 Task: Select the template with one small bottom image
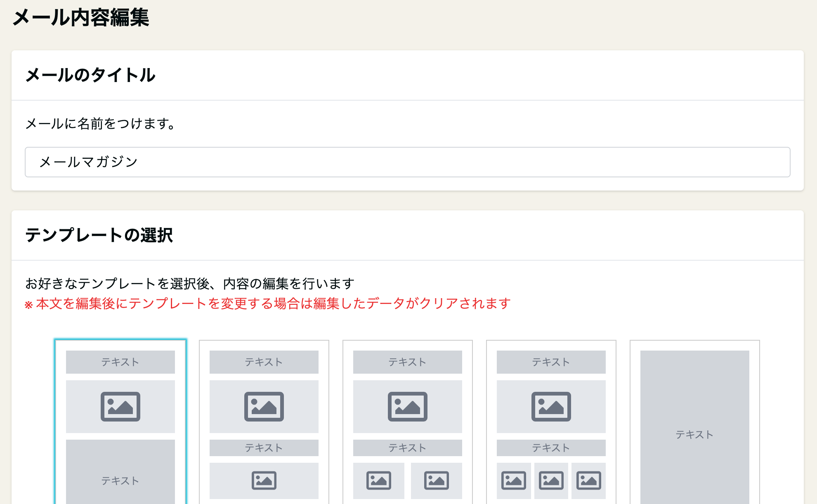[264, 422]
